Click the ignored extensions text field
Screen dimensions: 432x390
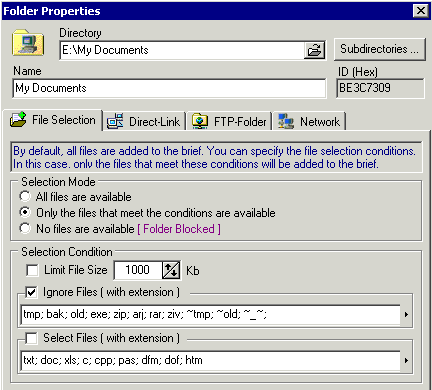pos(211,314)
